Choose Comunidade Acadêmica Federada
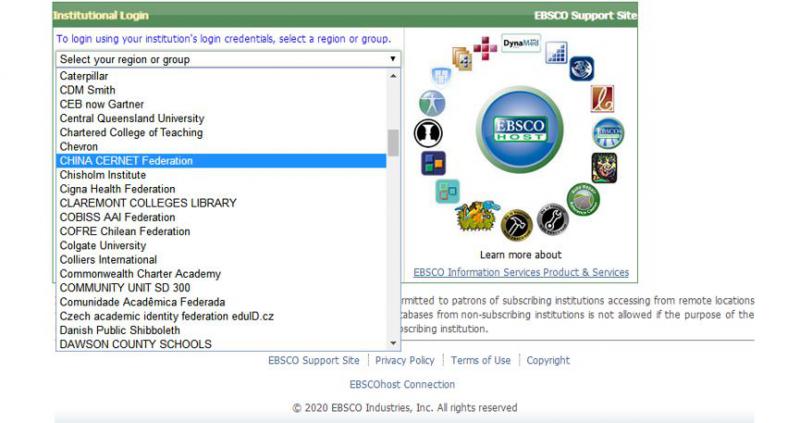Screen dimensions: 800x423 click(x=221, y=302)
